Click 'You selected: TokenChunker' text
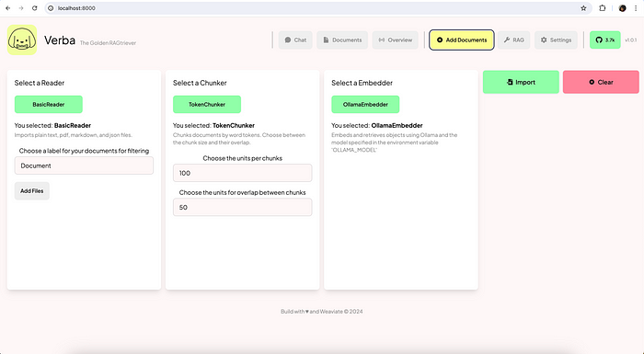This screenshot has height=354, width=644. click(213, 125)
